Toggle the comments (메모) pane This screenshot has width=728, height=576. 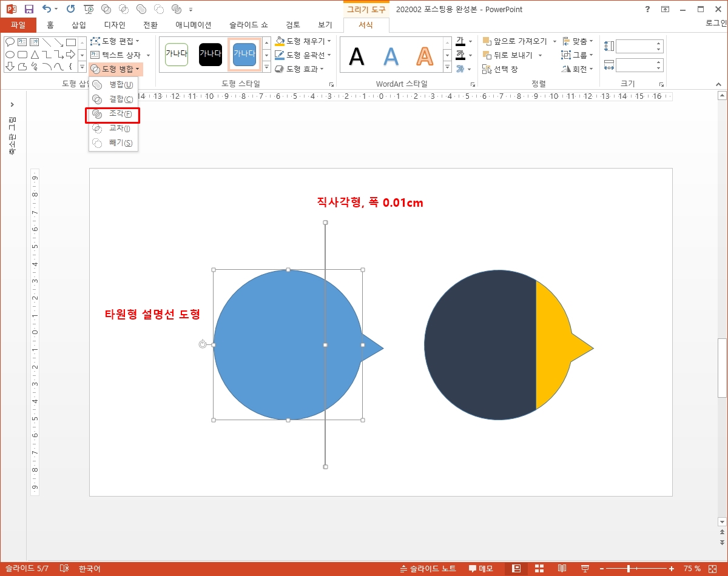[x=480, y=569]
